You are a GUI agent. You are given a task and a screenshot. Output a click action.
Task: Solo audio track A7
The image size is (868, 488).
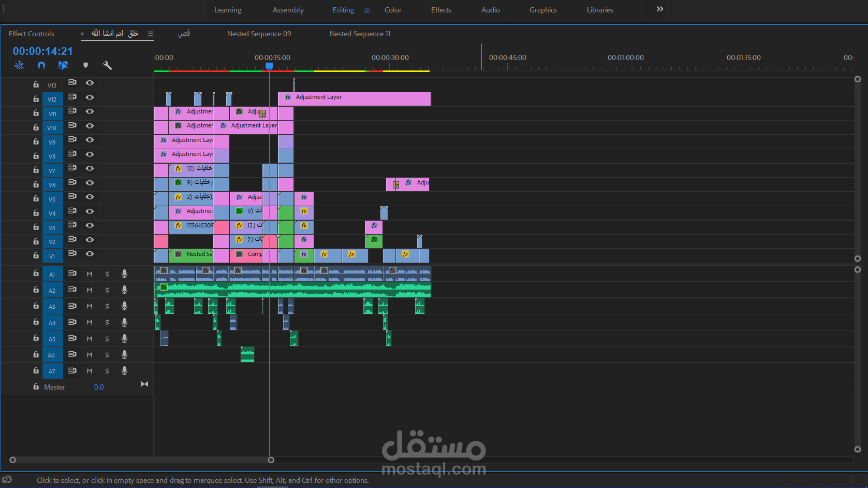click(x=107, y=371)
